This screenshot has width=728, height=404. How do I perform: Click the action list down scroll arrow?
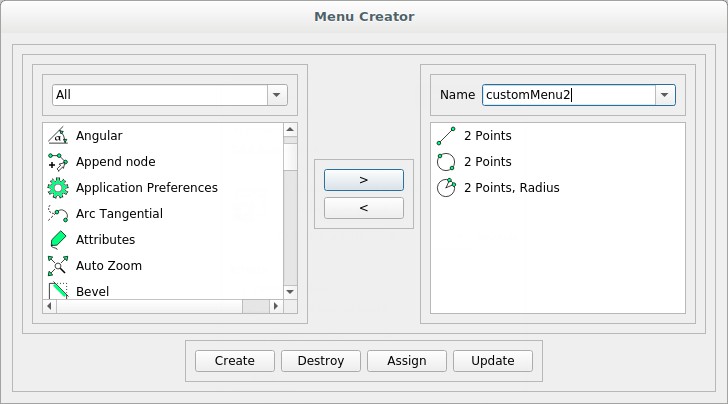(290, 292)
